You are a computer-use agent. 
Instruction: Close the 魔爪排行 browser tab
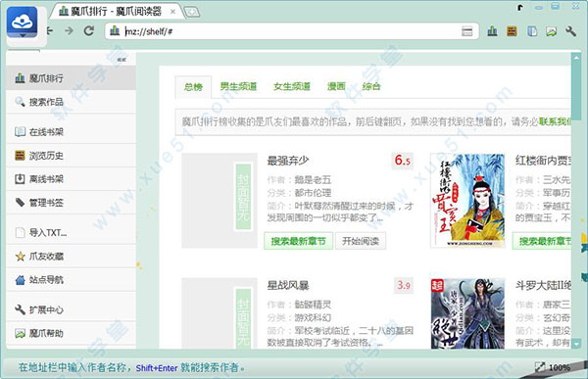point(172,12)
